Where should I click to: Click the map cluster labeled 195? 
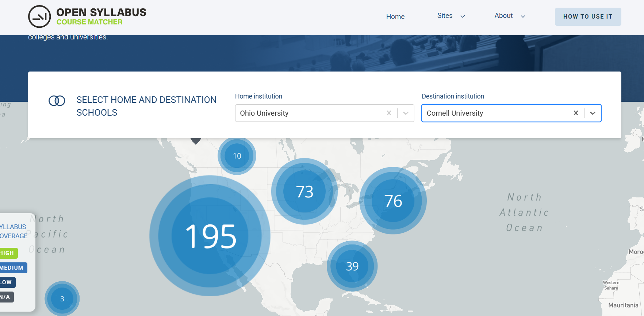click(210, 236)
